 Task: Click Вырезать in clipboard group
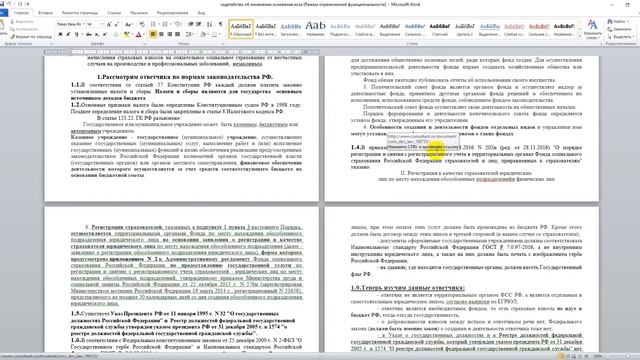pyautogui.click(x=22, y=21)
